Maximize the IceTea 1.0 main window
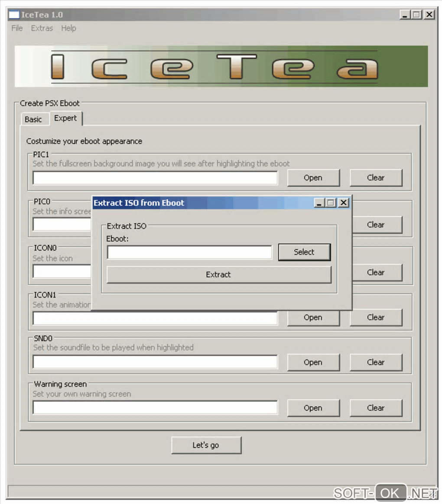This screenshot has height=504, width=442. (416, 14)
